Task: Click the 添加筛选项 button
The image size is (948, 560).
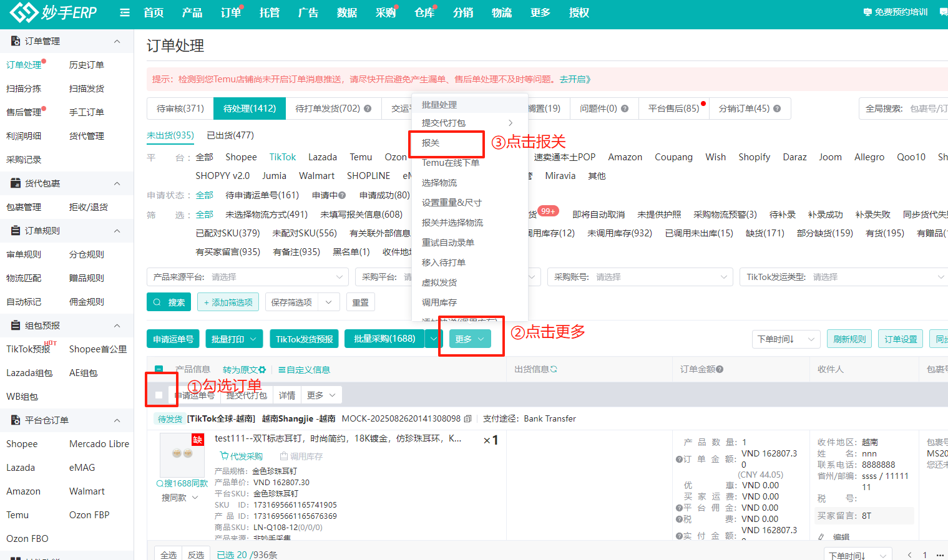Action: pyautogui.click(x=228, y=302)
